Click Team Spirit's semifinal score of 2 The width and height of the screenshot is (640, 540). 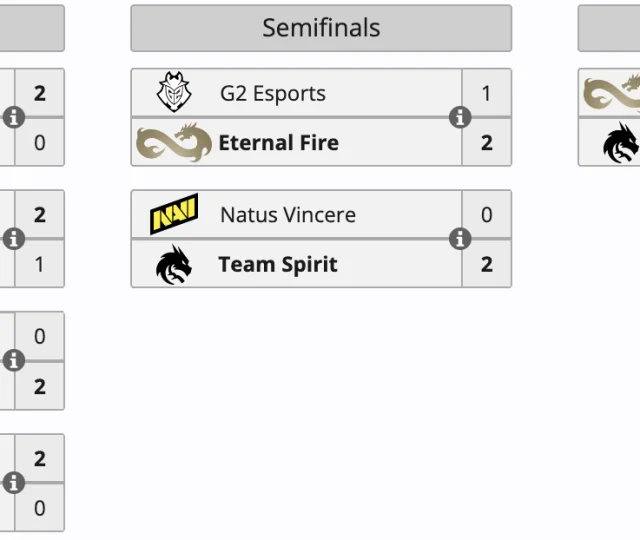pyautogui.click(x=487, y=265)
